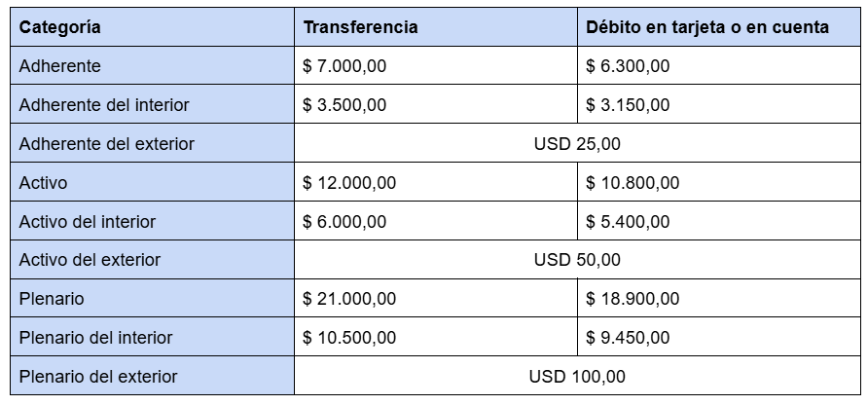Click the Débito en tarjeta o en cuenta header
This screenshot has height=405, width=868.
tap(707, 27)
